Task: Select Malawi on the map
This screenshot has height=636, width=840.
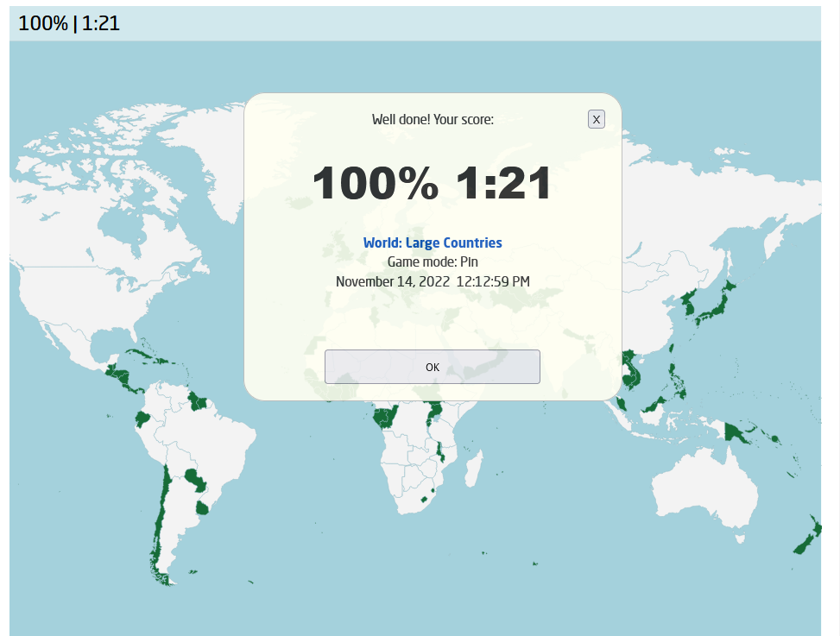Action: (x=440, y=452)
